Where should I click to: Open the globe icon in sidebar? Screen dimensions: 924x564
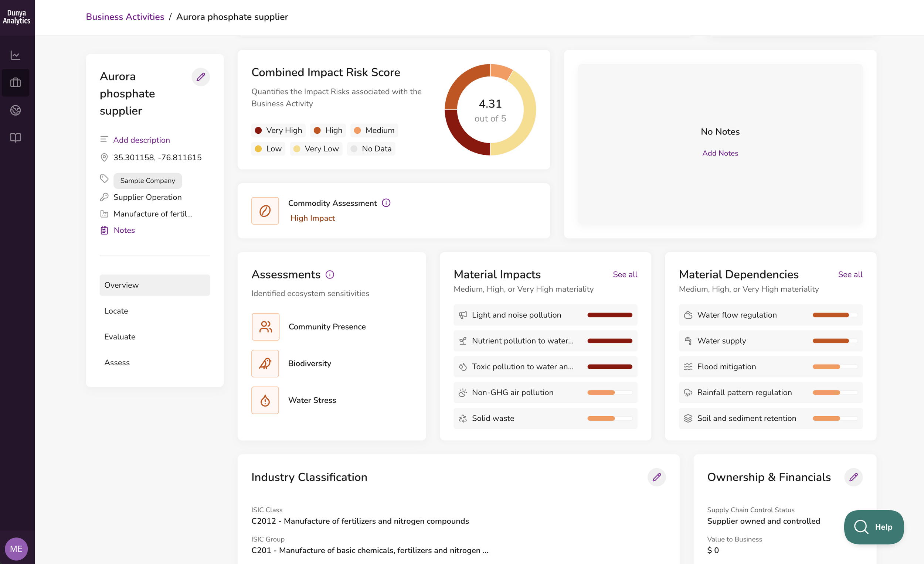click(x=16, y=110)
